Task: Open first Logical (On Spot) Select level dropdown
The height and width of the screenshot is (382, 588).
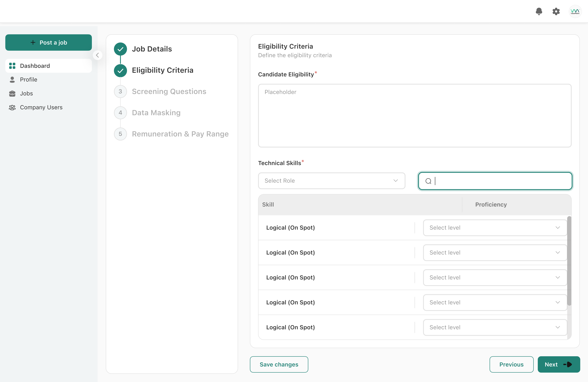Action: pyautogui.click(x=495, y=228)
